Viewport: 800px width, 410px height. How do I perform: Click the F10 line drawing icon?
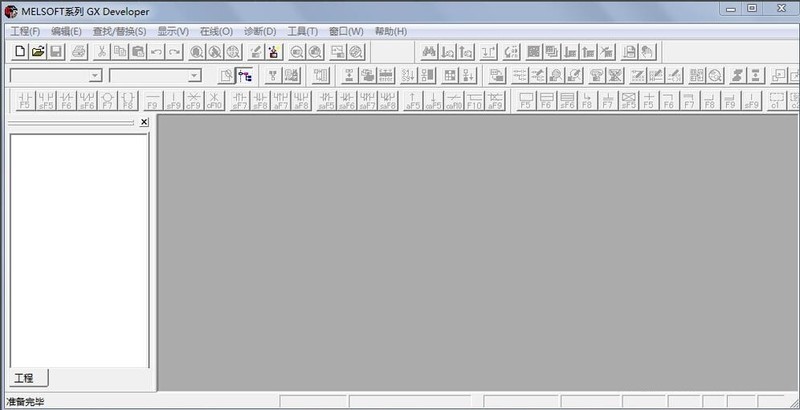point(474,100)
